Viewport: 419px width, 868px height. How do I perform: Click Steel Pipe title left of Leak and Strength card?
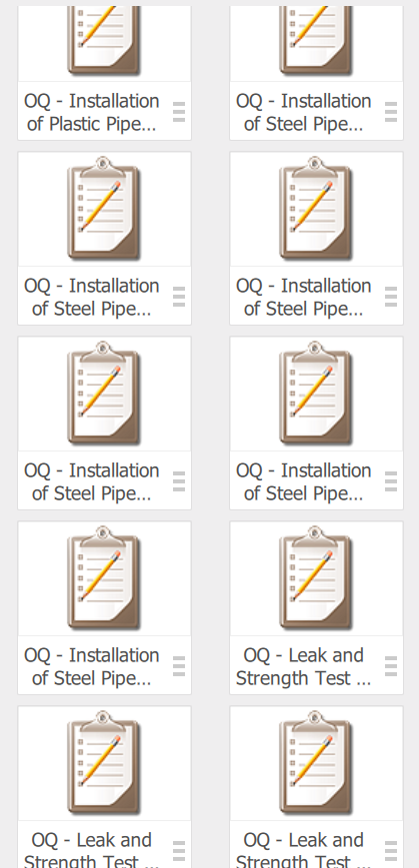(x=91, y=666)
